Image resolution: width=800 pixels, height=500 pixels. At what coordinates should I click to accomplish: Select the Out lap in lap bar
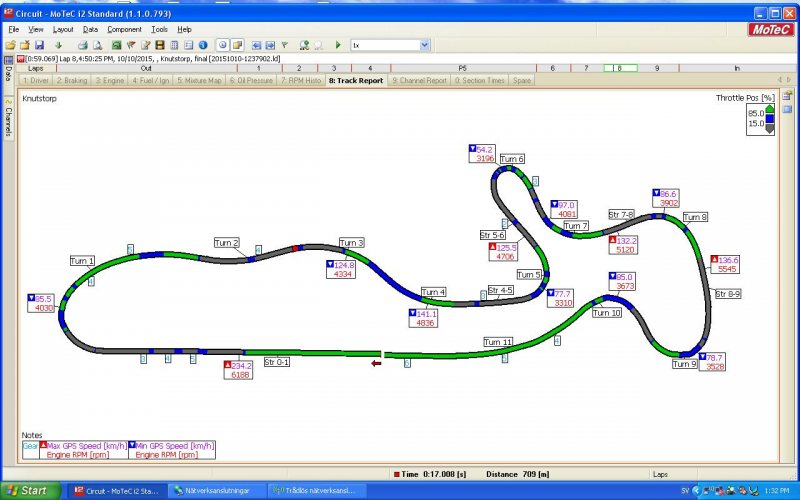[146, 68]
